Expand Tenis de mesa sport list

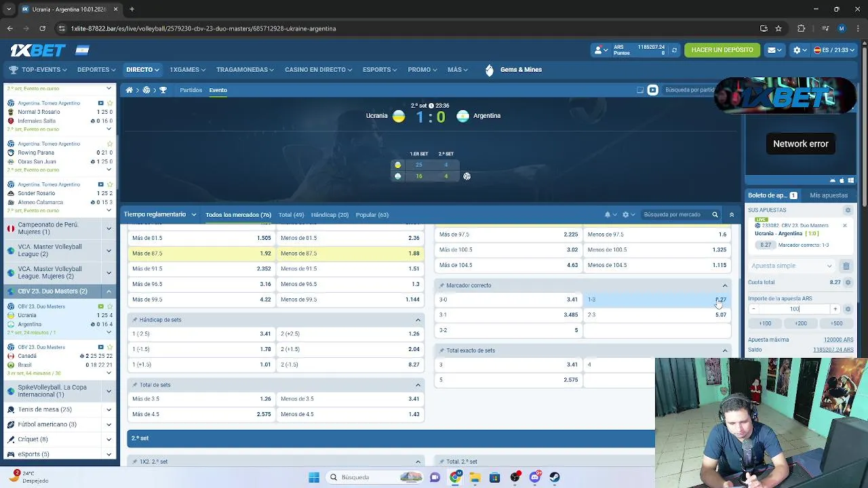[108, 409]
